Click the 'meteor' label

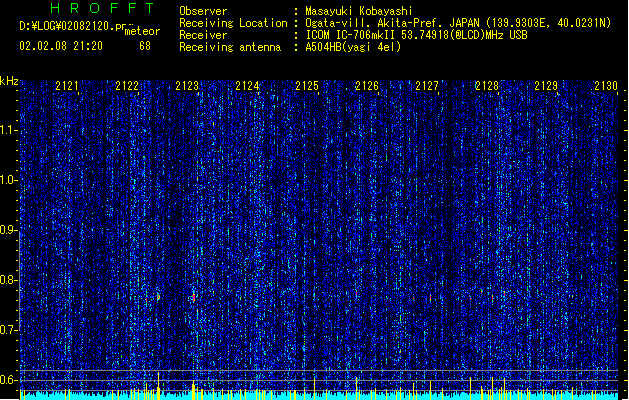[142, 31]
